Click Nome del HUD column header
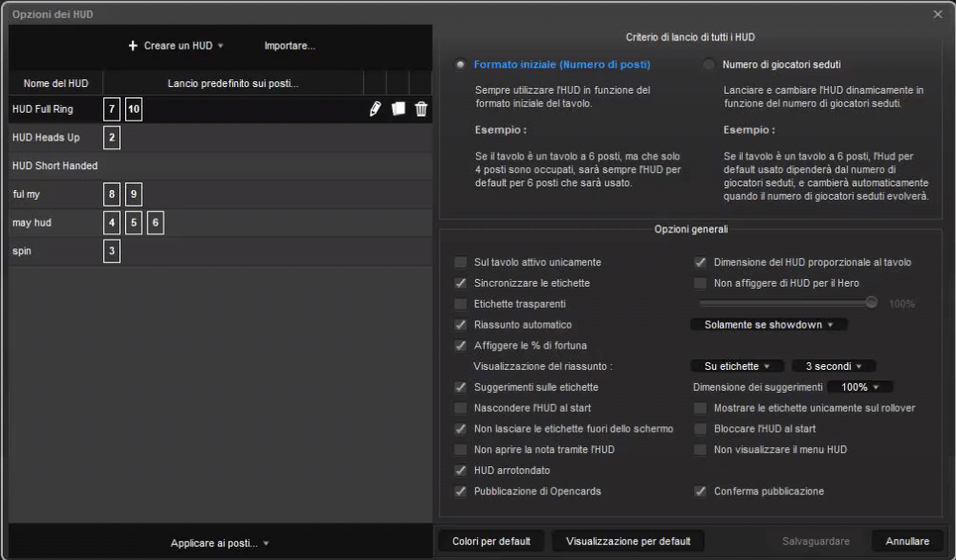956x560 pixels. coord(55,83)
